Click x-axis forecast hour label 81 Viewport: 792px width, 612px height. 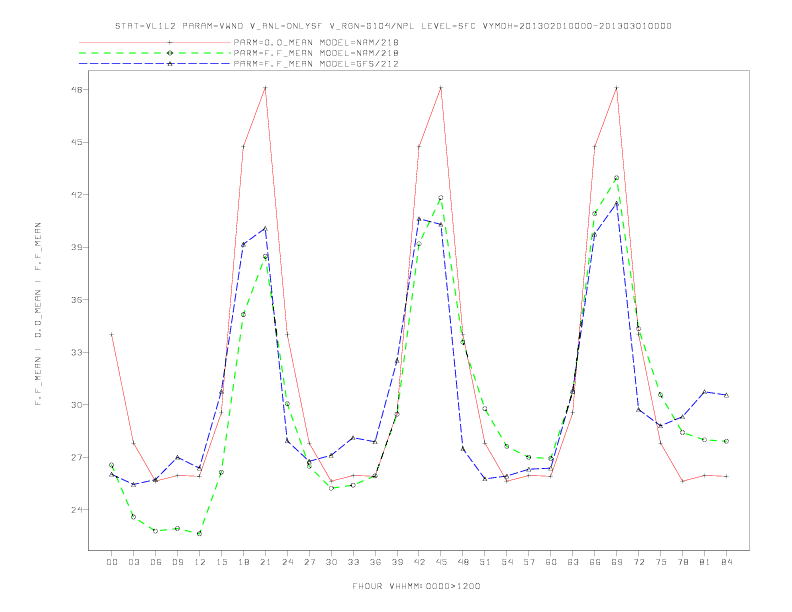pos(705,562)
